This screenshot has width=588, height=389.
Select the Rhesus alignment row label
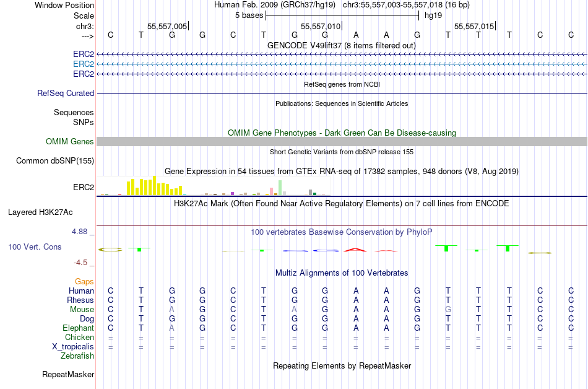pyautogui.click(x=80, y=300)
